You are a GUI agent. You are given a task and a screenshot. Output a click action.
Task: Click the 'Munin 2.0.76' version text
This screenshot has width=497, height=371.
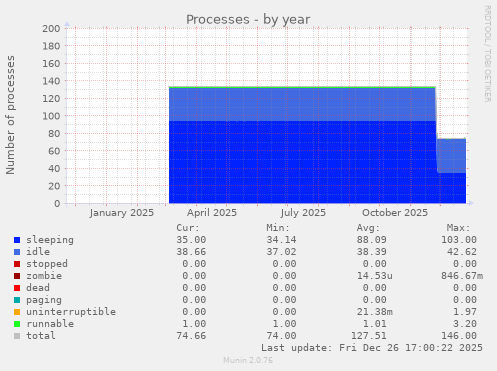[x=248, y=360]
